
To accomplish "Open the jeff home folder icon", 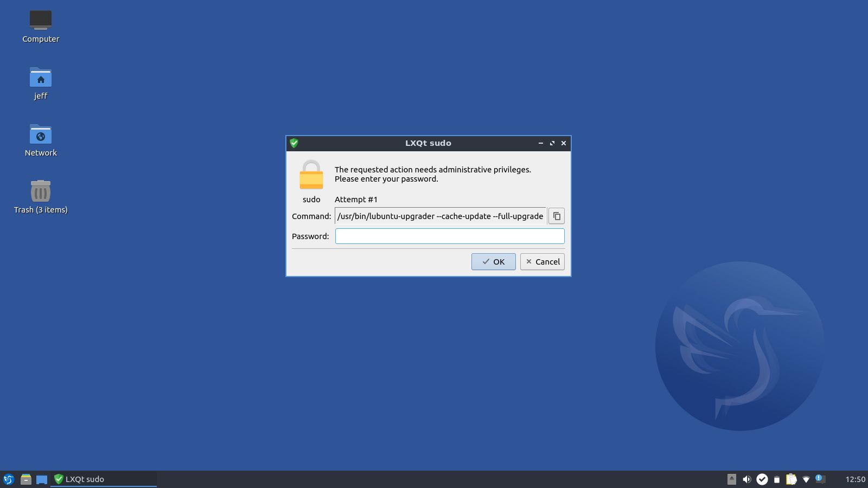I will 41,84.
